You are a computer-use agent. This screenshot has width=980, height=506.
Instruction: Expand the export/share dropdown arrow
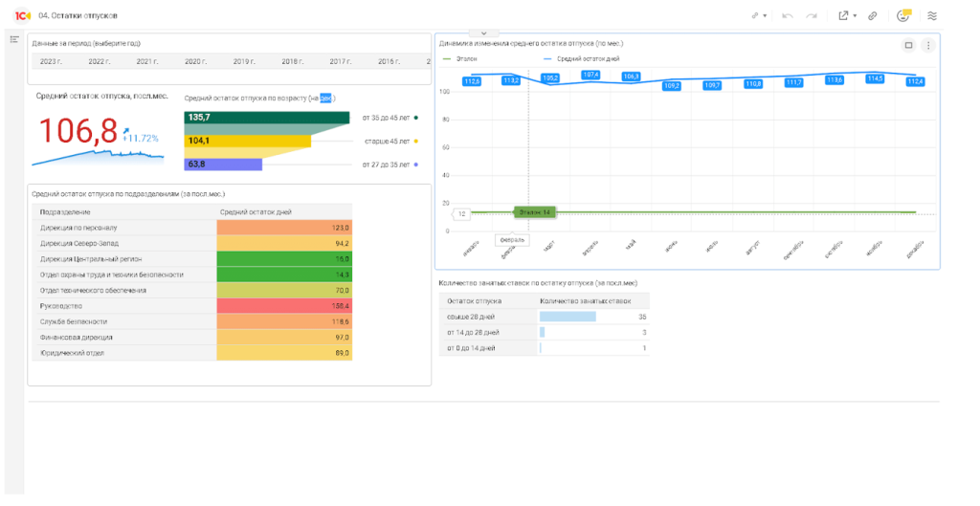(x=855, y=15)
